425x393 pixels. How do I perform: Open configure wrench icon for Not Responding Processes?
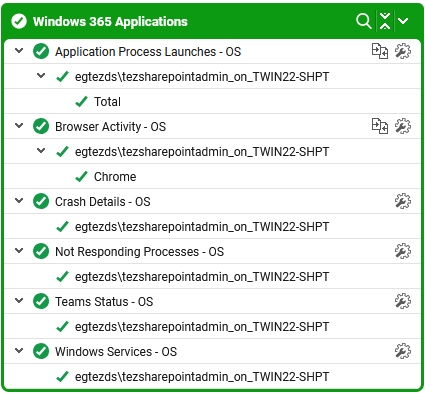(403, 251)
